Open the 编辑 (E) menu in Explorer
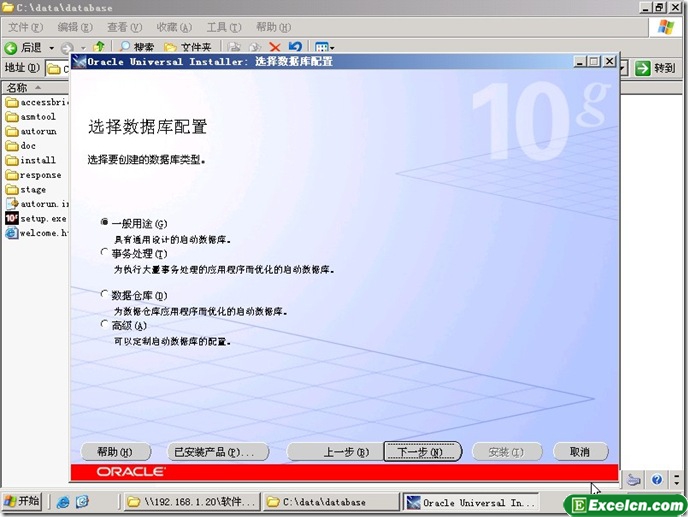Image resolution: width=688 pixels, height=517 pixels. [x=75, y=27]
